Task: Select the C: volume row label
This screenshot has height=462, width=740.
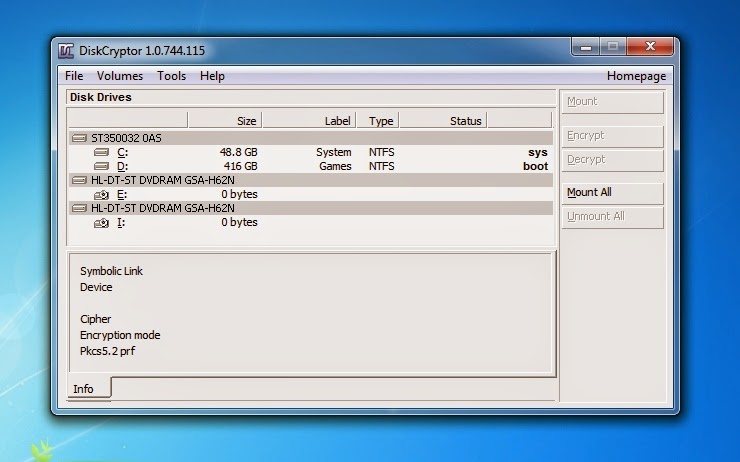Action: (x=122, y=152)
